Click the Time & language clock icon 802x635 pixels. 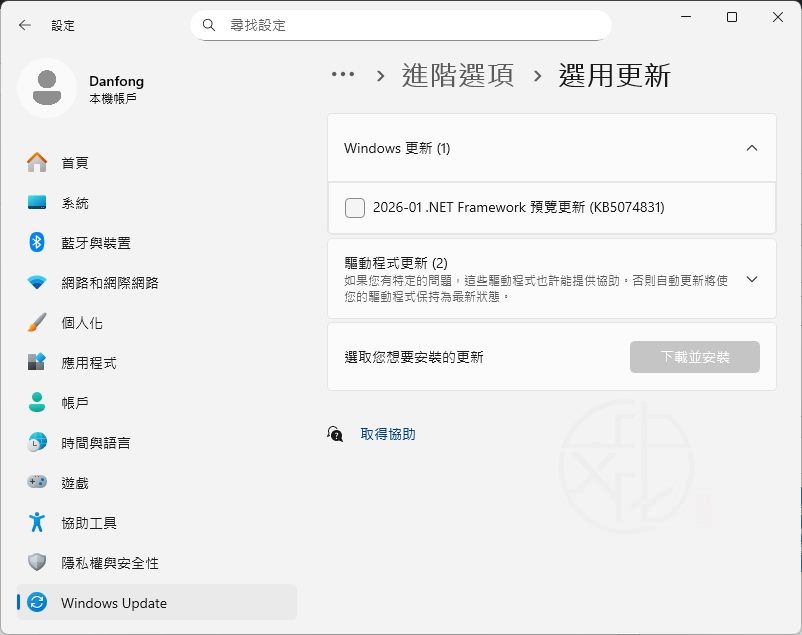point(37,442)
